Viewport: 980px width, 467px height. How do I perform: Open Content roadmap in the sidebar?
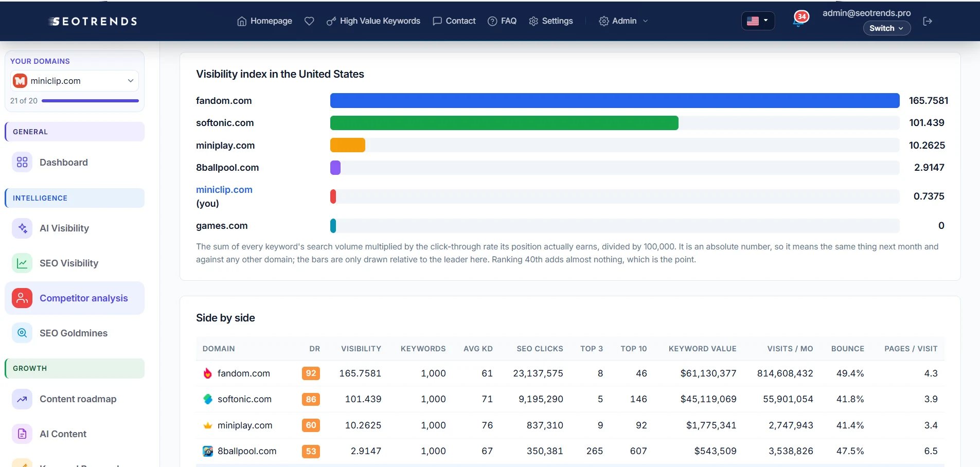75,399
